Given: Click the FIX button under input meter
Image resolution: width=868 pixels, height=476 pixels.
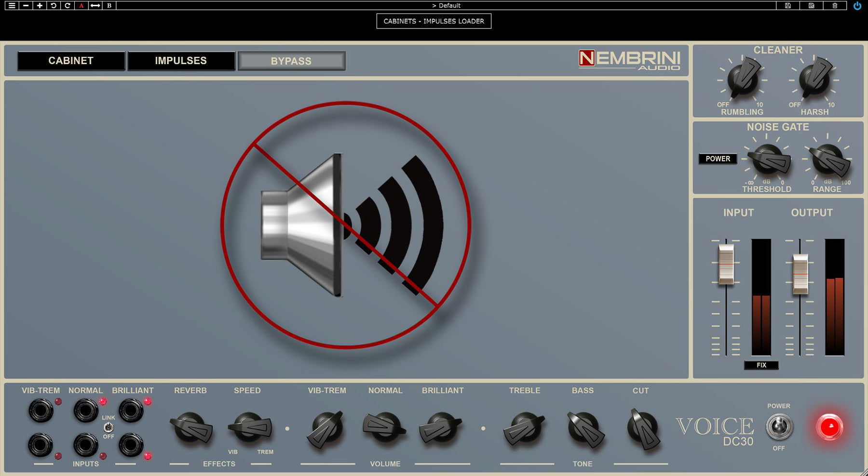Looking at the screenshot, I should 761,365.
